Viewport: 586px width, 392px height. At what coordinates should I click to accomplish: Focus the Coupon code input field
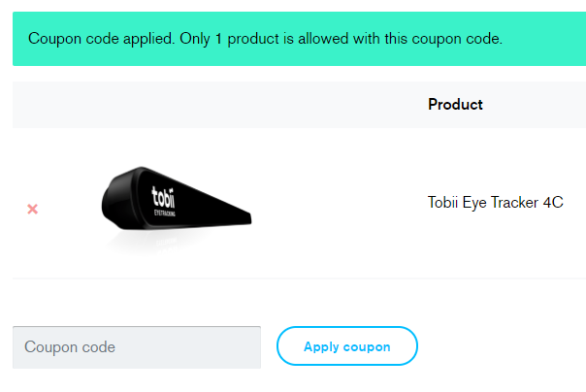[137, 347]
